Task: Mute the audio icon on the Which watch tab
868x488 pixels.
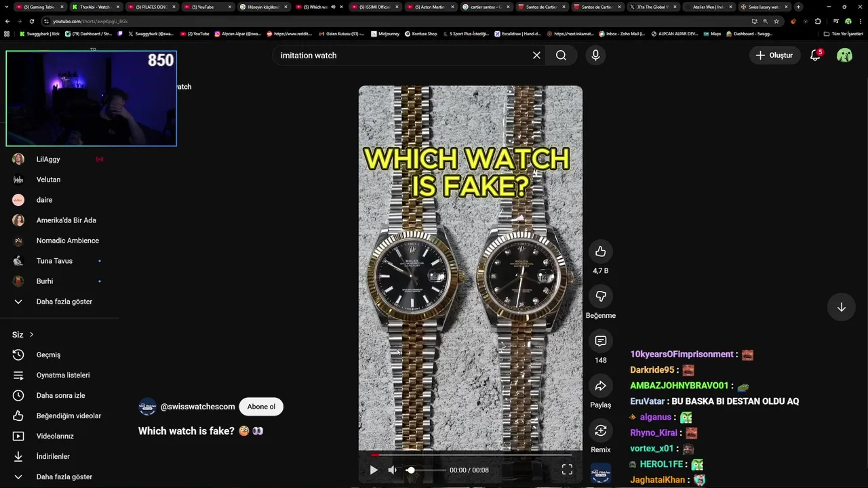Action: (x=333, y=7)
